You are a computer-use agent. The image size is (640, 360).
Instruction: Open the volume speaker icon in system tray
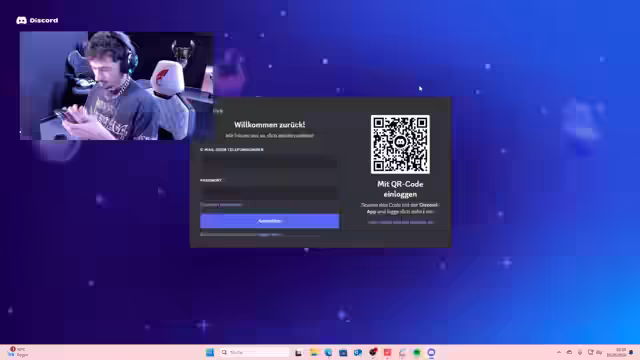(x=599, y=352)
